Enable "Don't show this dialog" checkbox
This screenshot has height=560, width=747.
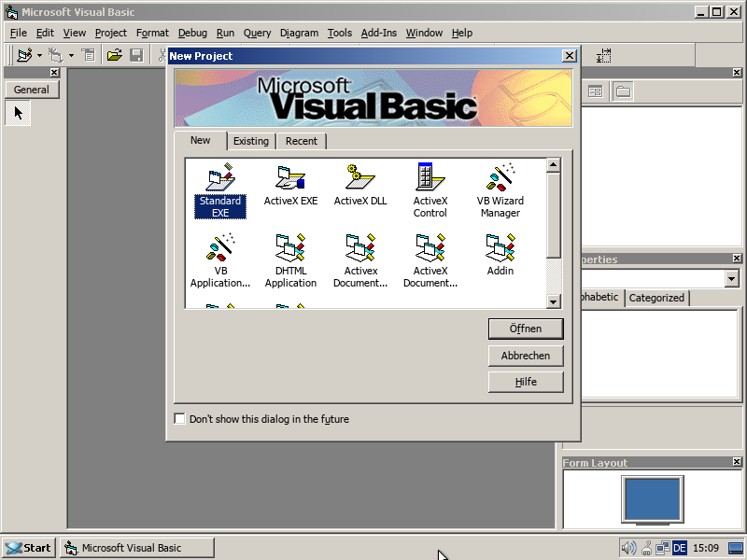[x=180, y=419]
